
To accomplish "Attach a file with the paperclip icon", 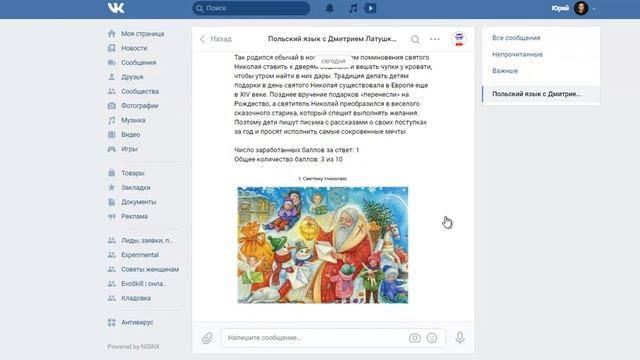I will (207, 338).
